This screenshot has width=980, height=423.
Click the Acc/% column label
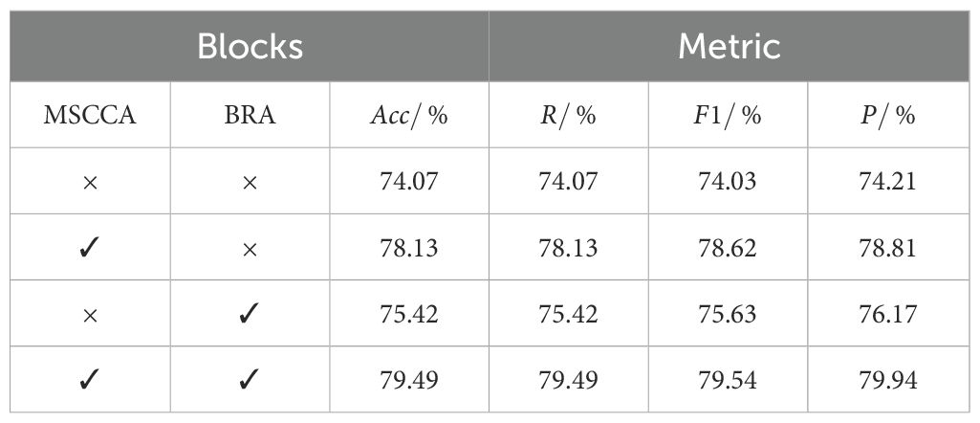pos(409,116)
